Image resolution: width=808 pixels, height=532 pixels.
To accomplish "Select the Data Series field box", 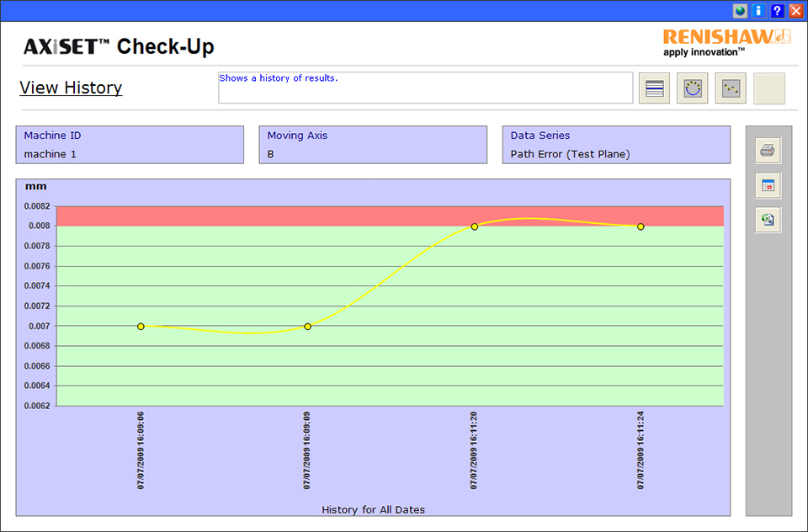I will pos(616,145).
